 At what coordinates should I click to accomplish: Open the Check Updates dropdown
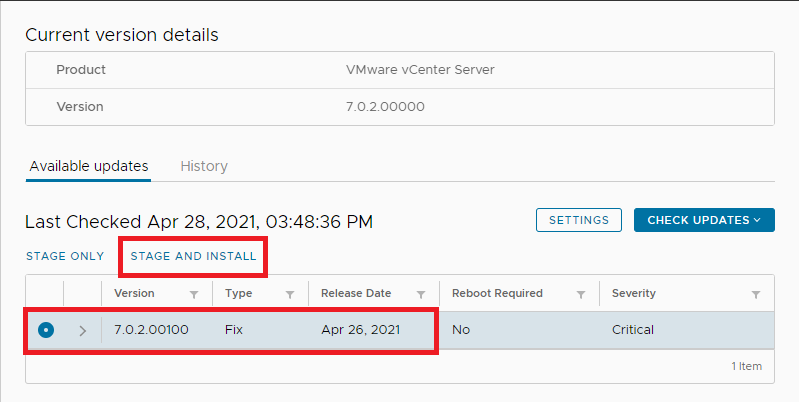click(x=704, y=220)
